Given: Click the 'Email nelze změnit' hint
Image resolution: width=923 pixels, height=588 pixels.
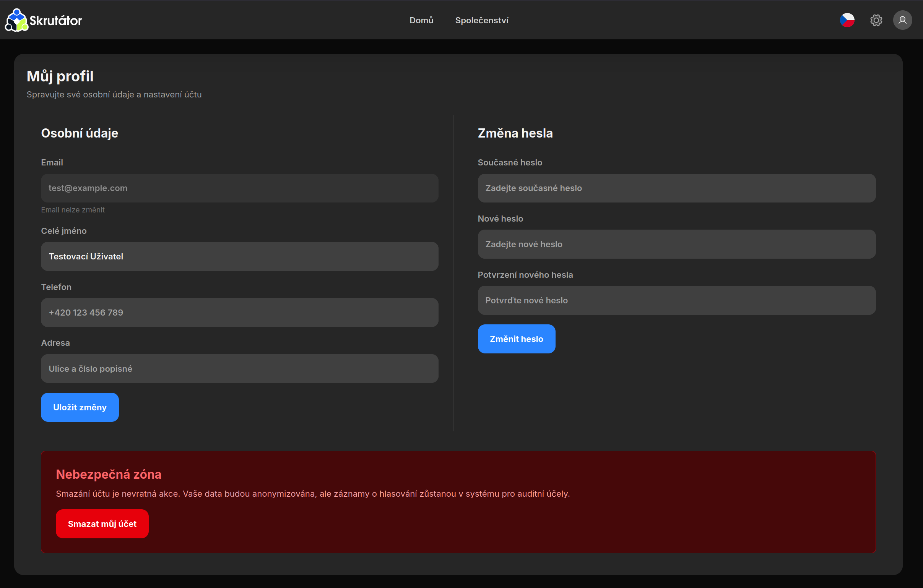Looking at the screenshot, I should coord(73,210).
